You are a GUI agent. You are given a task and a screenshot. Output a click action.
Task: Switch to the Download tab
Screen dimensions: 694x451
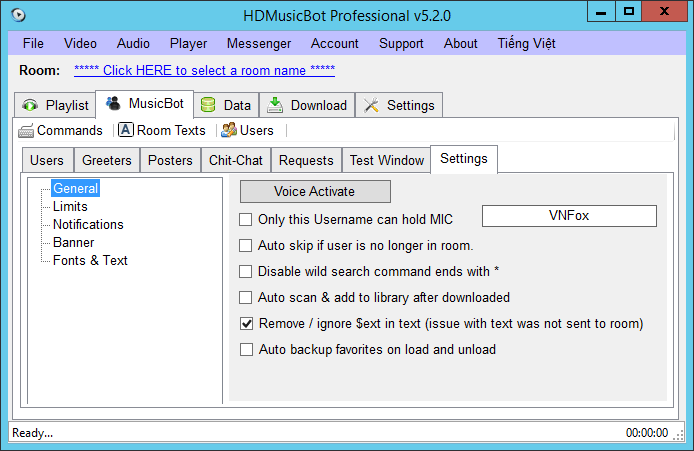pyautogui.click(x=307, y=105)
